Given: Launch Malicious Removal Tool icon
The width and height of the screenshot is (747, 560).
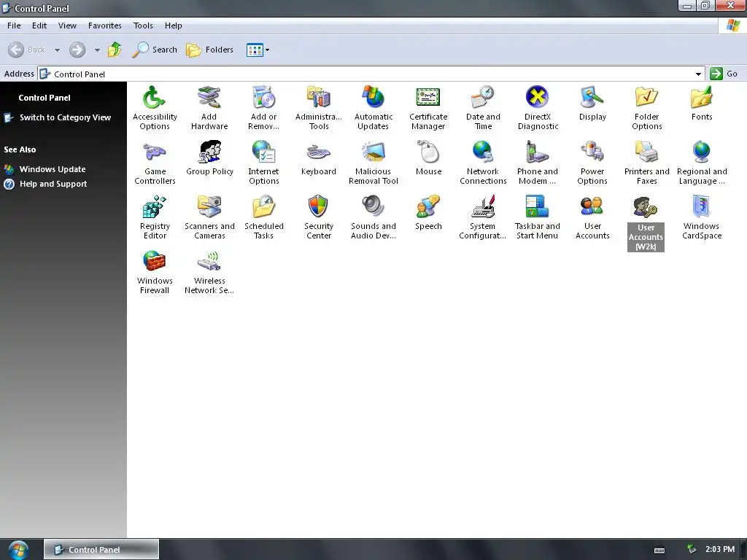Looking at the screenshot, I should (x=373, y=163).
